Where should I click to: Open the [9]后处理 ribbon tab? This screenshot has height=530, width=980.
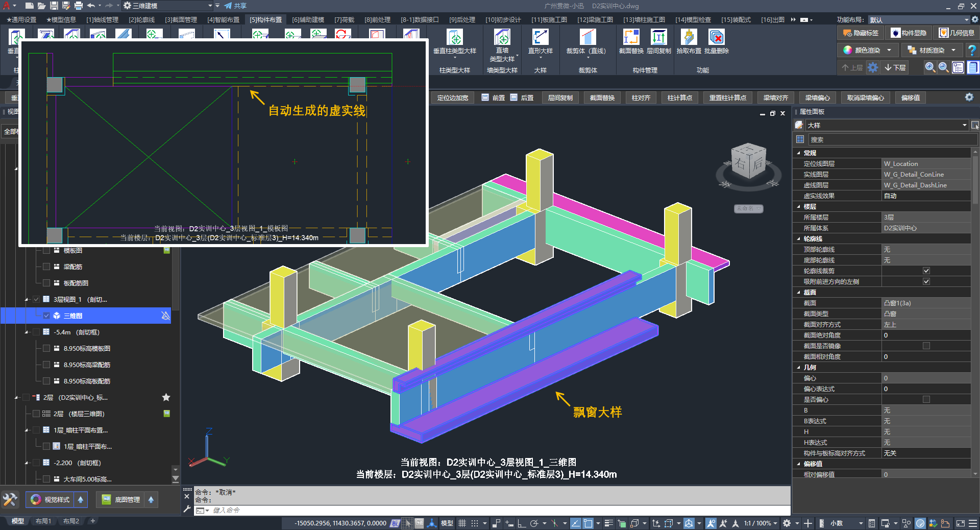click(462, 19)
